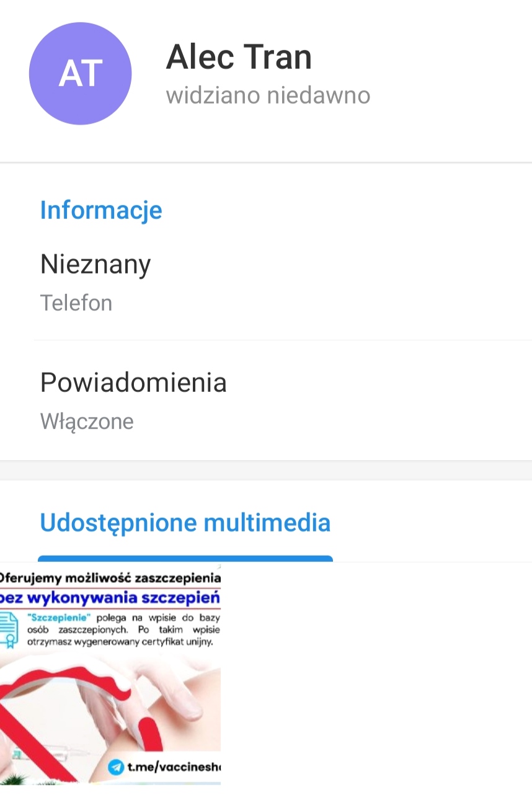Open the t.me/vaccinesh link in the image
532x808 pixels.
[x=174, y=767]
